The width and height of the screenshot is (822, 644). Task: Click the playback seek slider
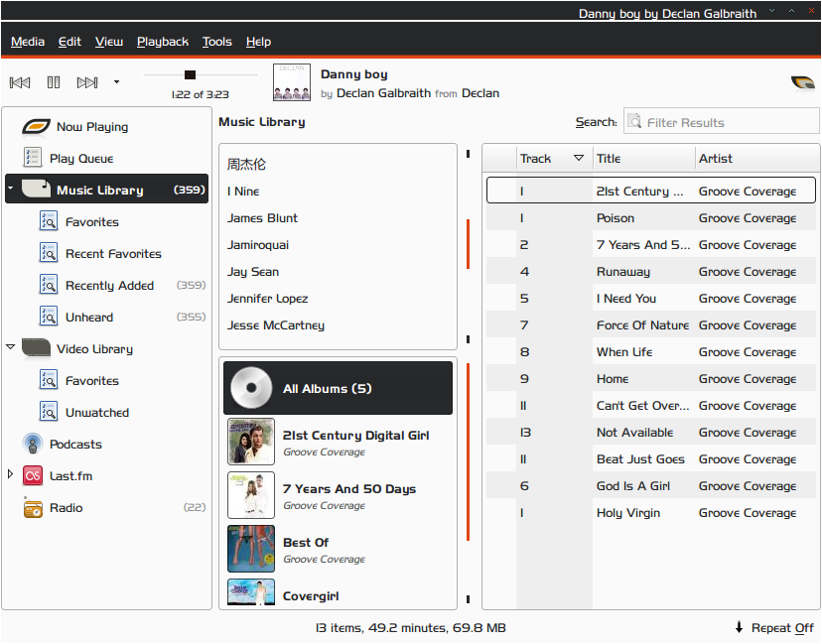[x=201, y=75]
